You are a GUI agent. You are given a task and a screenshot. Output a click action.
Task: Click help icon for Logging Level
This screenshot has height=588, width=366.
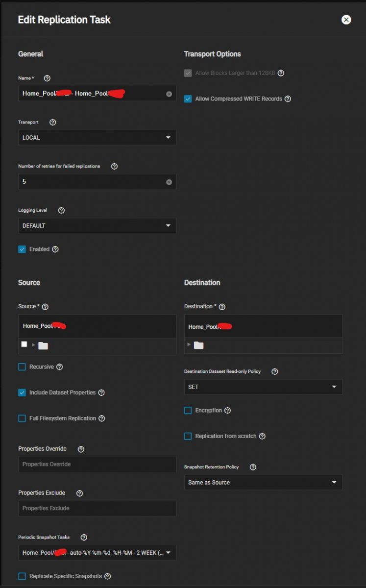tap(61, 210)
